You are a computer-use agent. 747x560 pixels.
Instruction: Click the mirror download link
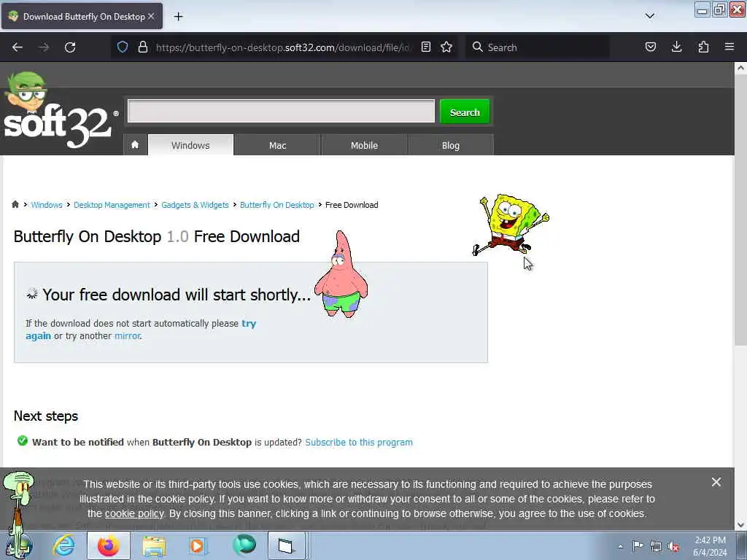pos(127,335)
